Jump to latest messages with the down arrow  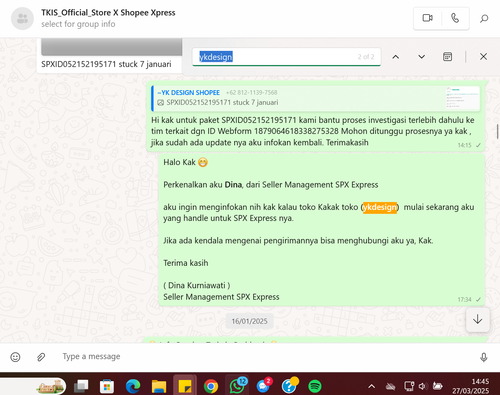[478, 319]
